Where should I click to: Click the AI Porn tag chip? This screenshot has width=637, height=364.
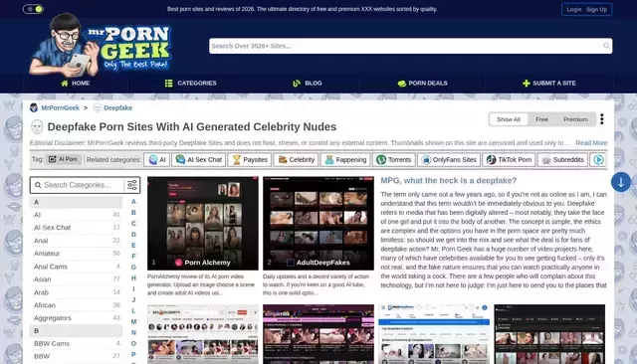click(x=64, y=159)
